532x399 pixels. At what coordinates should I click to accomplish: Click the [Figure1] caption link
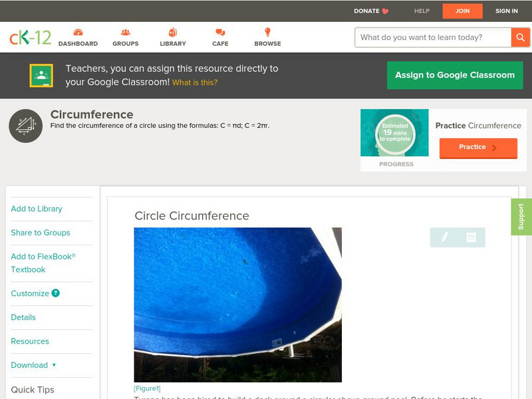[147, 388]
